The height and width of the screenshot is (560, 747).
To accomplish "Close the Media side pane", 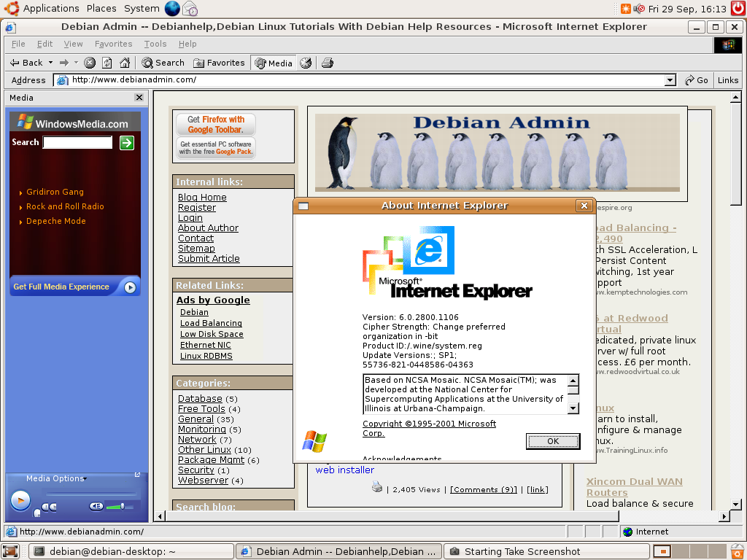I will click(x=139, y=97).
